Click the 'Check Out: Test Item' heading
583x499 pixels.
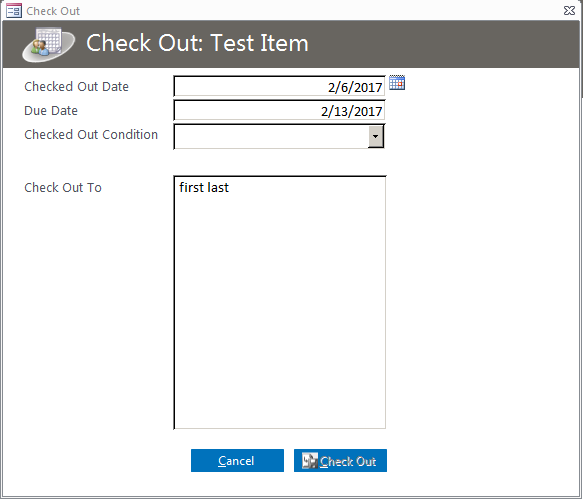pos(197,43)
